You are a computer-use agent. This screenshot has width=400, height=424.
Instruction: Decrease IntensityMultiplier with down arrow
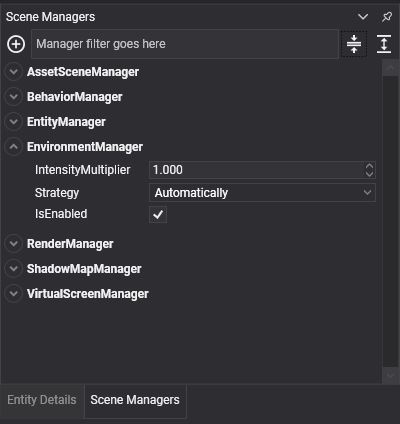pos(369,174)
